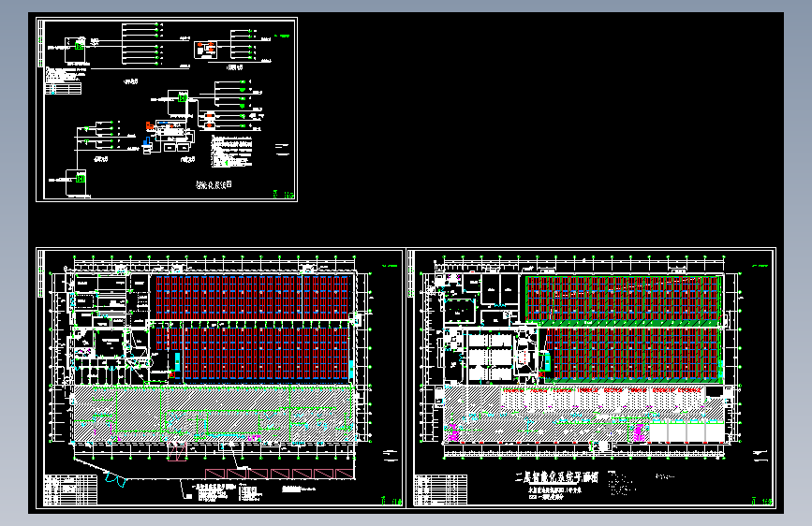
Task: Select the bottom-left floor plan drawing sheet
Action: pos(219,378)
